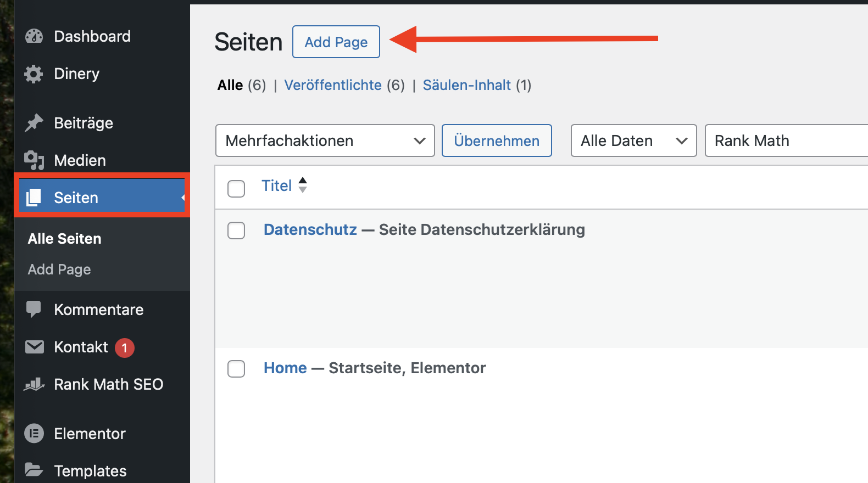Filter pages by Veröffentlichte link
This screenshot has height=483, width=868.
(x=333, y=85)
